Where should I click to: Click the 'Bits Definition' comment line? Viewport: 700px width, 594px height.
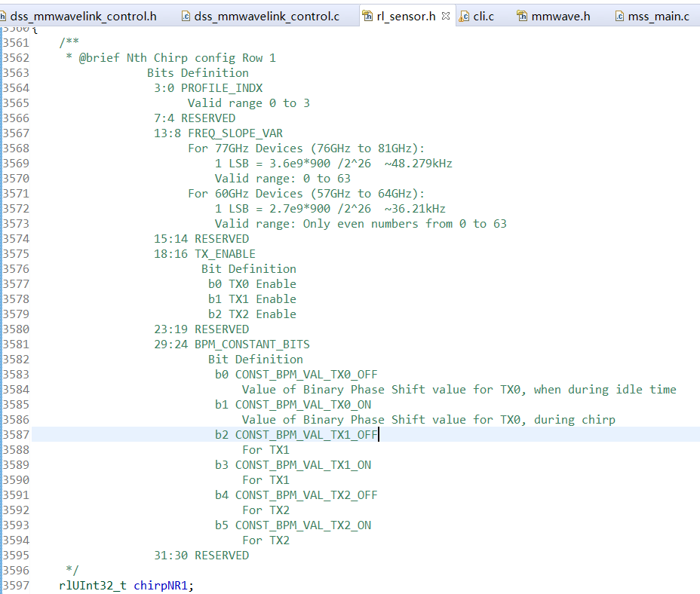(198, 73)
